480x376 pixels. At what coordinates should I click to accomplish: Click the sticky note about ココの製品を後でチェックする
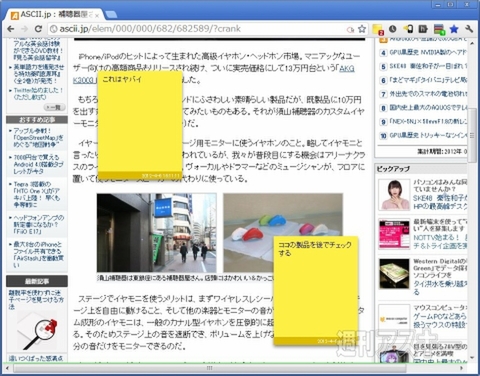pos(316,290)
